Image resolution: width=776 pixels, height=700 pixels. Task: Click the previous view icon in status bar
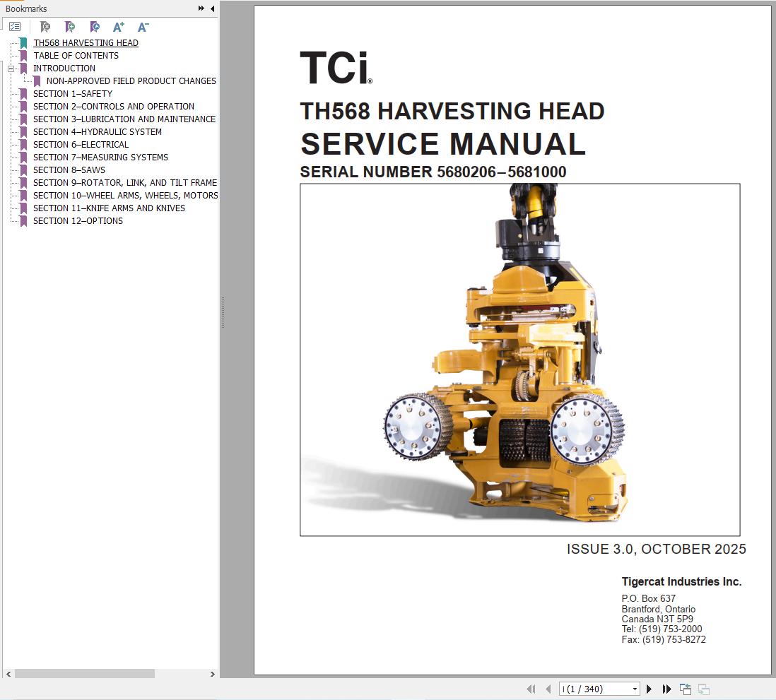click(686, 688)
